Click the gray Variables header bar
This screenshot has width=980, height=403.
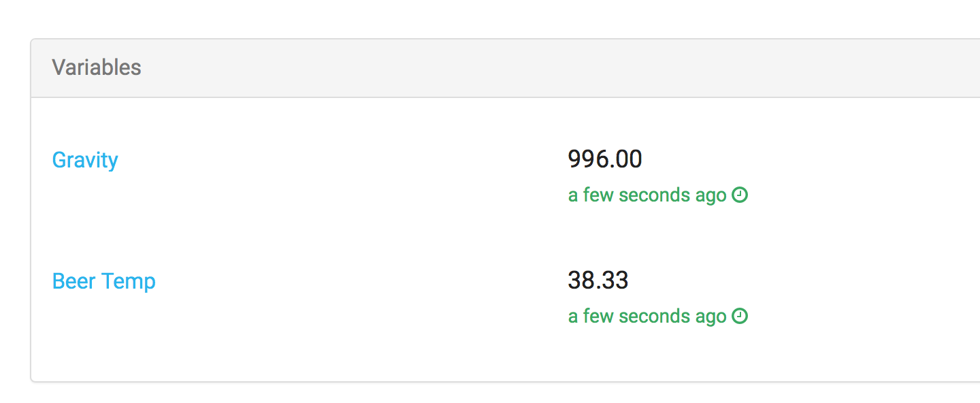(x=505, y=68)
